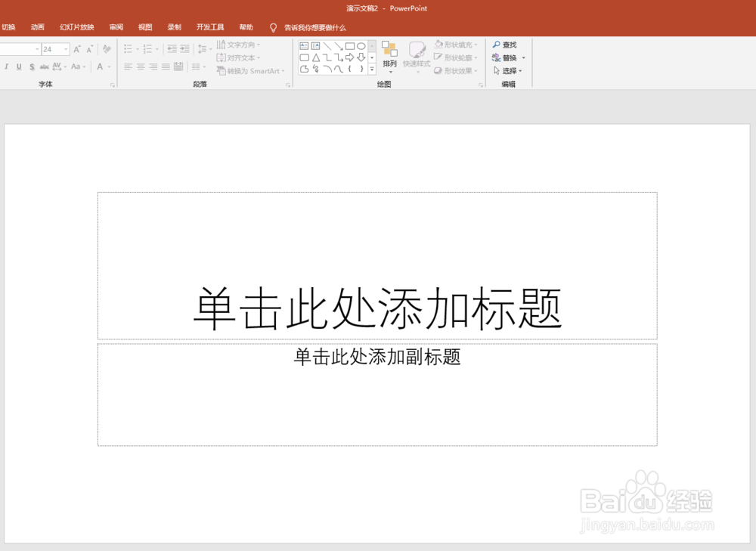Click the Replace (替换) icon

503,57
